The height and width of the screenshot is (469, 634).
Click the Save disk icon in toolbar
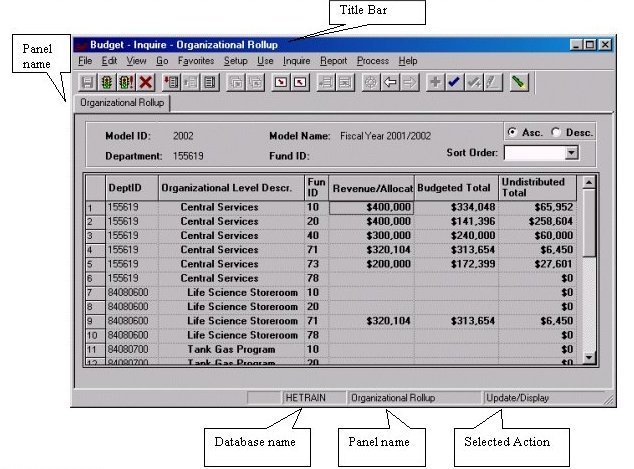87,82
